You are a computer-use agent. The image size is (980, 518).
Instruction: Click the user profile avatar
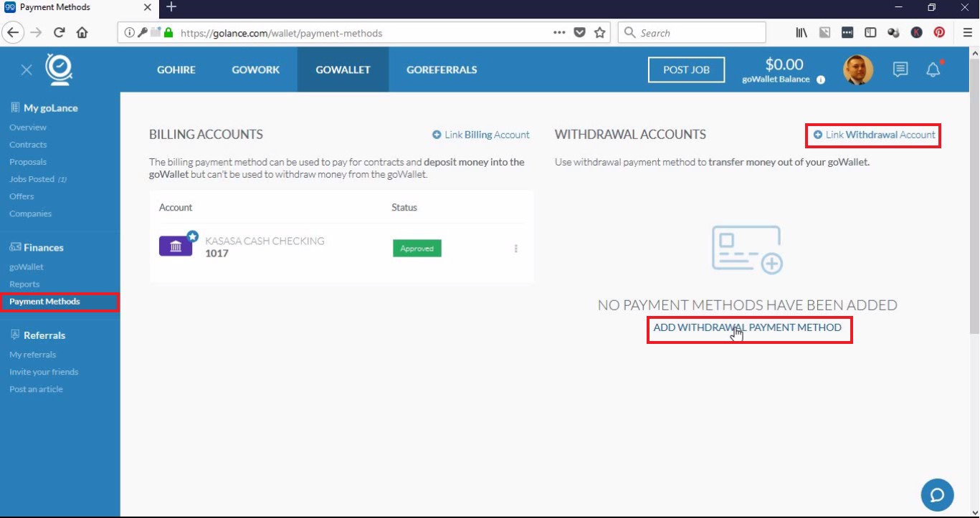pos(858,69)
